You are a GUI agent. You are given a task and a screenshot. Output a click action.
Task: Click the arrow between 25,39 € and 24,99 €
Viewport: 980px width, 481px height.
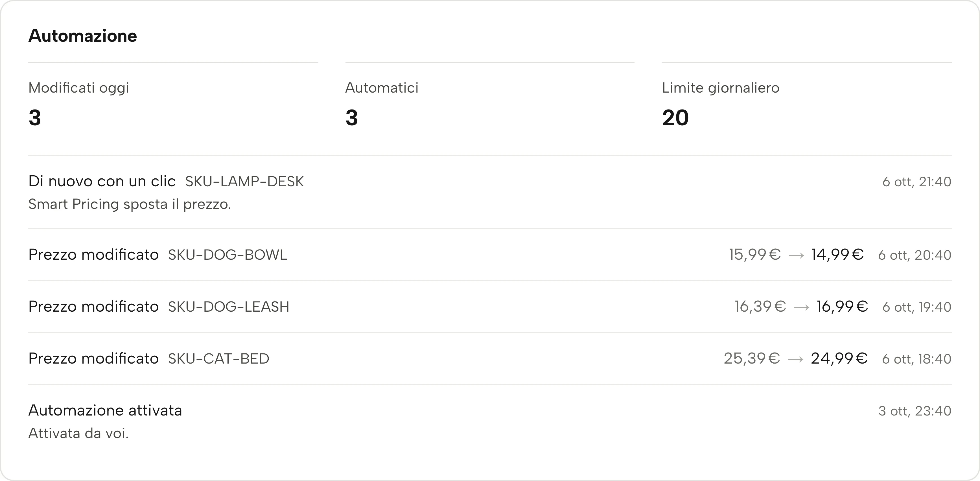click(x=795, y=359)
